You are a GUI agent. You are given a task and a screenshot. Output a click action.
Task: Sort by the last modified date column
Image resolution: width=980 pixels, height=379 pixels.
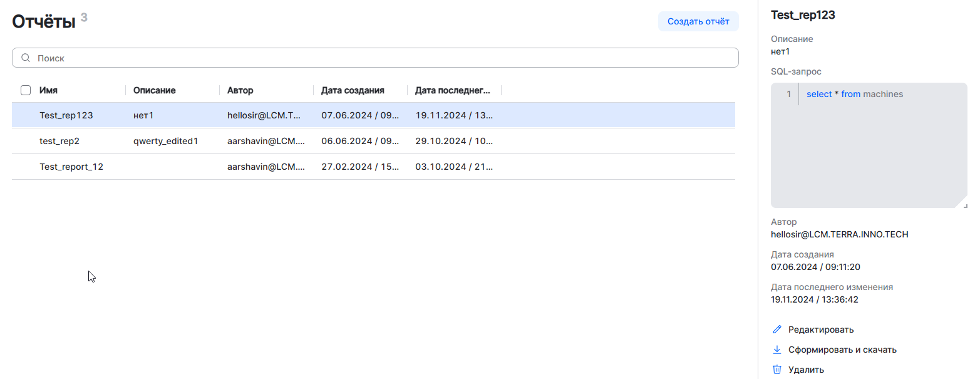click(453, 90)
